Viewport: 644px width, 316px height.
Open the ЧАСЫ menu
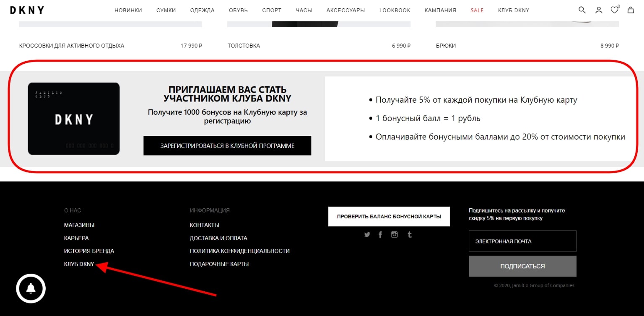pyautogui.click(x=304, y=10)
